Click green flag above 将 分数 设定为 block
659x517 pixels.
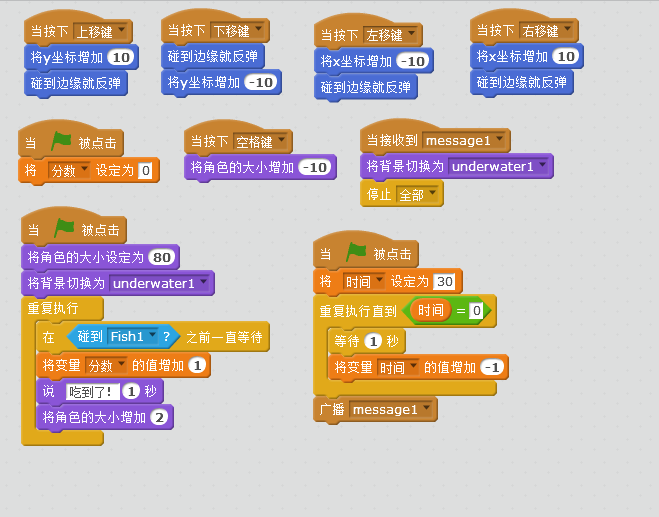coord(61,141)
